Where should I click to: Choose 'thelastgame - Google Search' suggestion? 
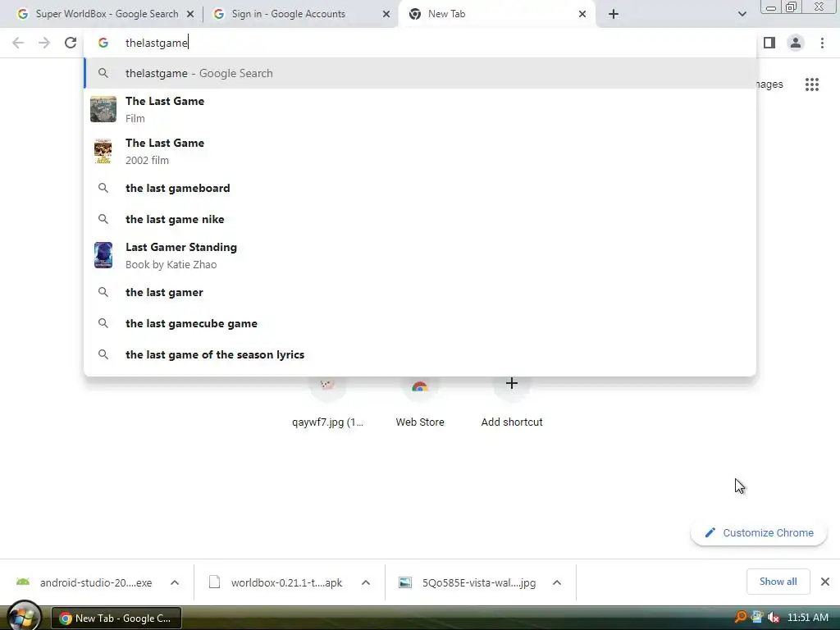tap(420, 73)
